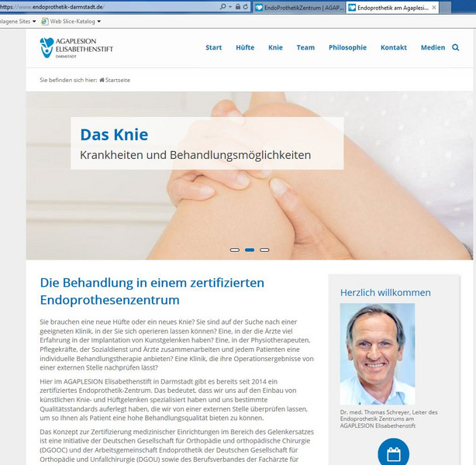Expand the address bar search dropdown arrow
The height and width of the screenshot is (465, 476).
[230, 7]
